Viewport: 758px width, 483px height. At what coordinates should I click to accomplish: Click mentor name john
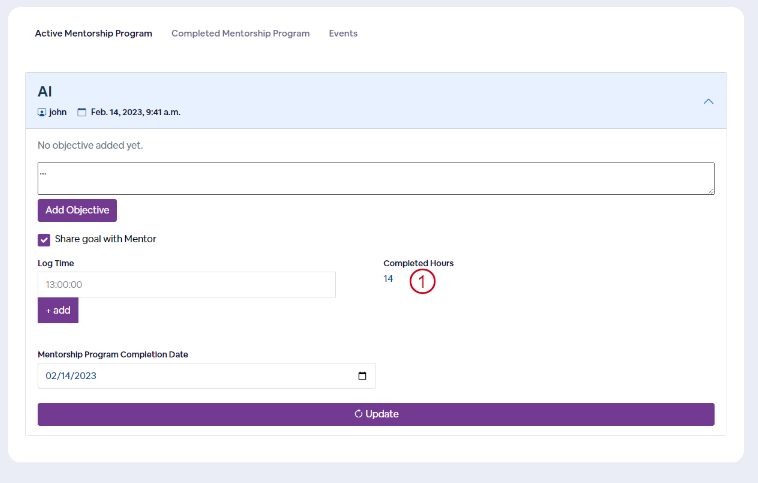point(58,112)
